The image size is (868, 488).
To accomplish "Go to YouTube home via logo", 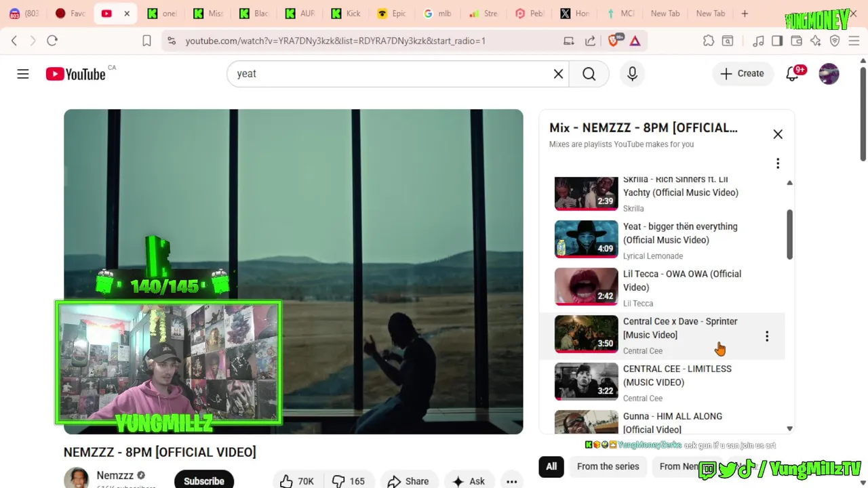I will pyautogui.click(x=76, y=74).
